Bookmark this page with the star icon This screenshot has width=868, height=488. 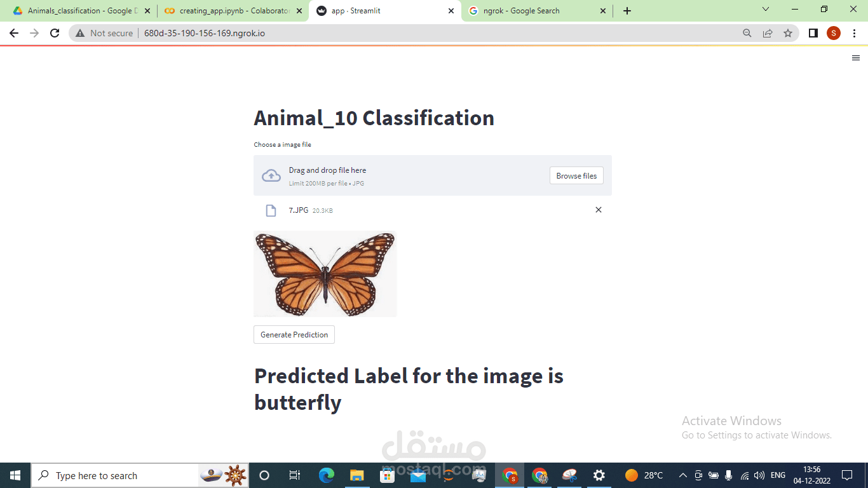click(x=788, y=33)
